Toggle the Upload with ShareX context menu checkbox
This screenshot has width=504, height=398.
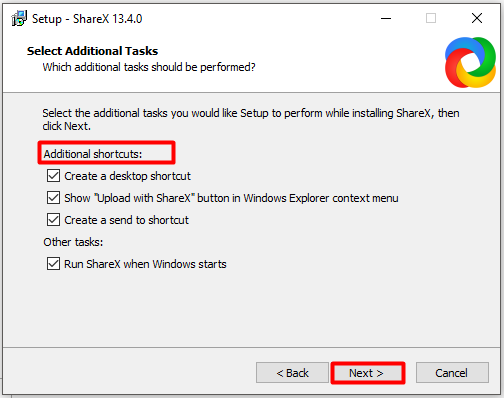(53, 198)
